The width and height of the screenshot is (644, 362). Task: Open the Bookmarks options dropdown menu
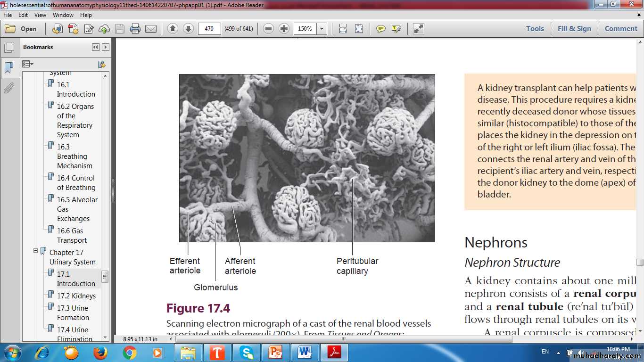point(28,64)
